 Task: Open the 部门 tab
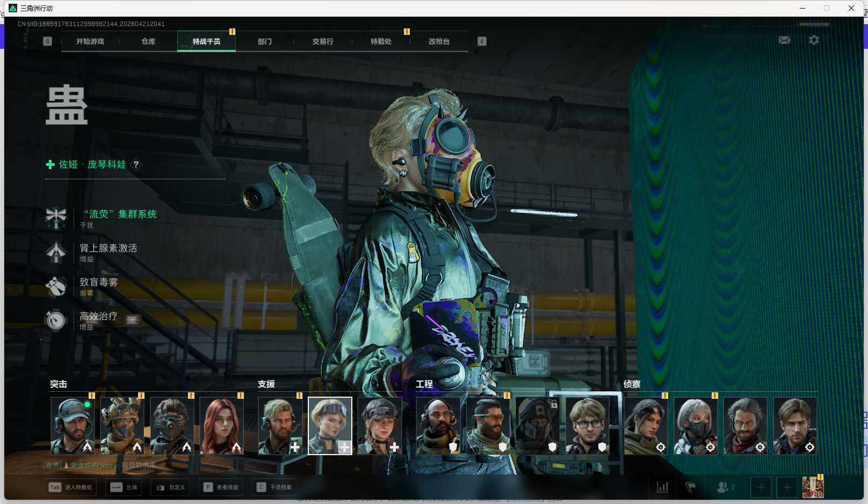[x=265, y=41]
